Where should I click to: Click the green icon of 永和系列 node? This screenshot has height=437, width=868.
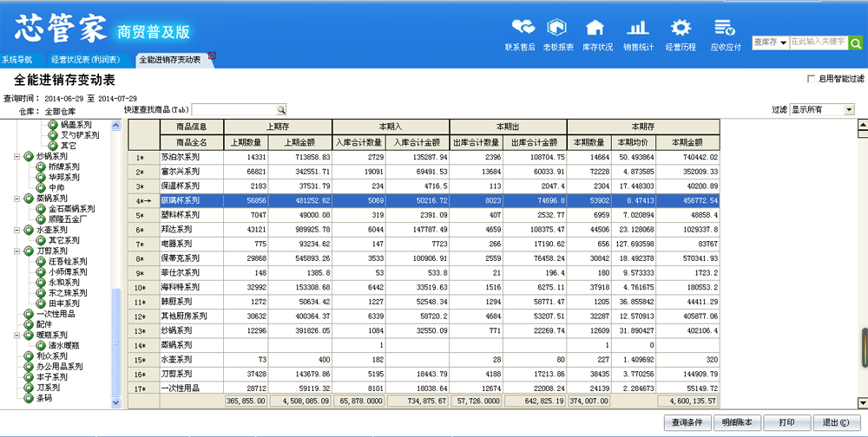(41, 282)
